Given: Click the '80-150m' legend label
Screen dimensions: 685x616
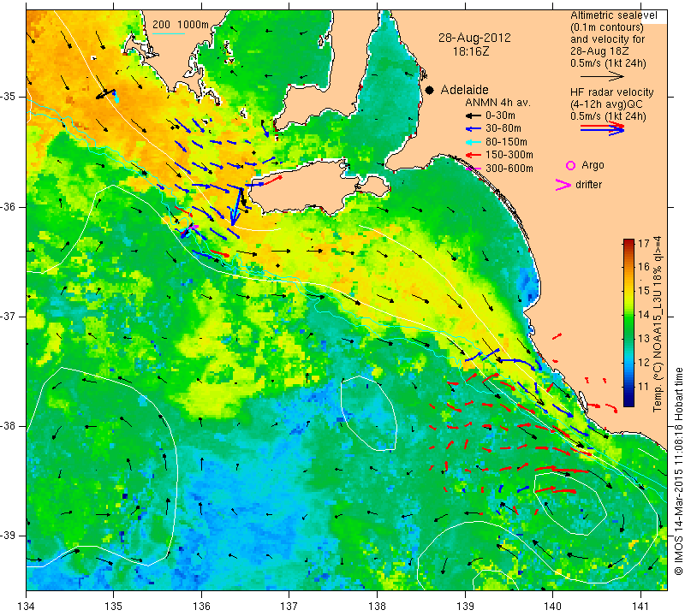Looking at the screenshot, I should pos(506,142).
